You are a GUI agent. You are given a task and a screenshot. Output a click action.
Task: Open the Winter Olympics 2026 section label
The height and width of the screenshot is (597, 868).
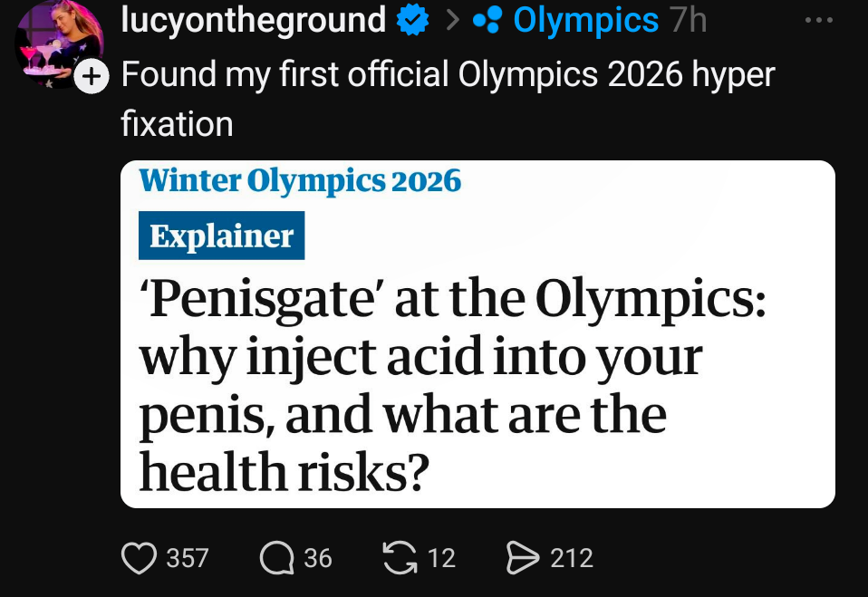point(300,181)
